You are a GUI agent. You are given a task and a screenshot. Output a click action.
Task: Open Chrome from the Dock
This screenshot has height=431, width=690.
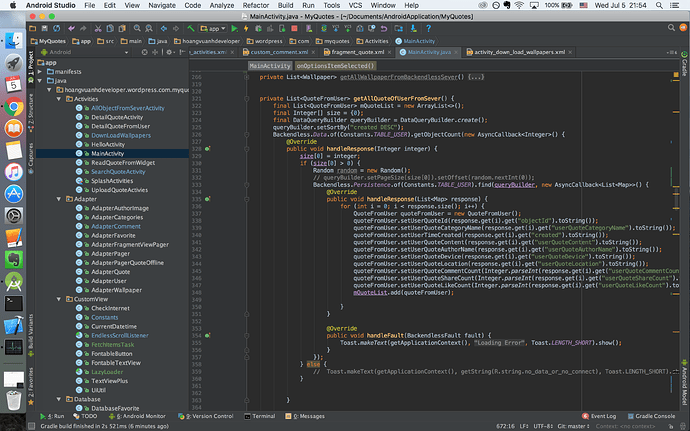[x=14, y=107]
